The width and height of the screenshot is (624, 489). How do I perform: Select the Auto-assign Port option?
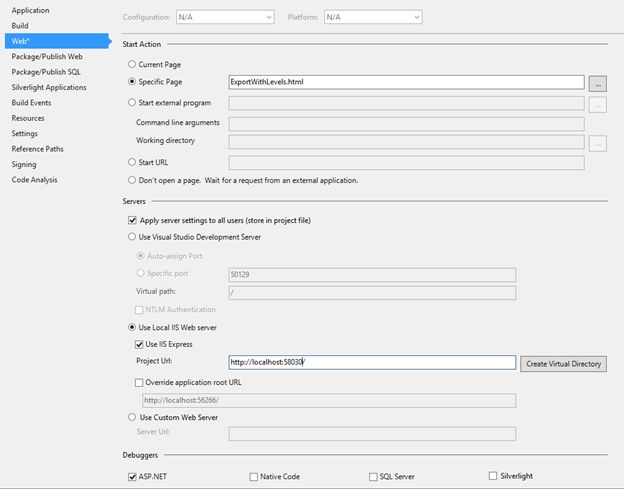[140, 256]
